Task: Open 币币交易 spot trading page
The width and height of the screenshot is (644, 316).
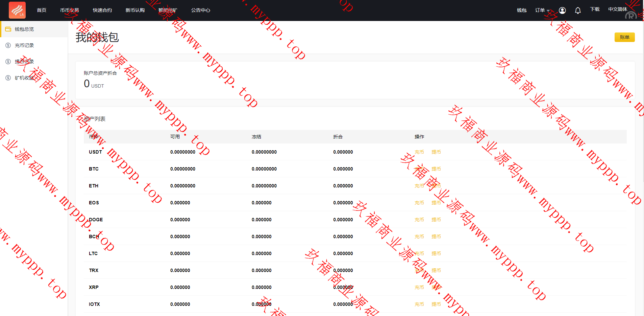Action: pyautogui.click(x=70, y=10)
